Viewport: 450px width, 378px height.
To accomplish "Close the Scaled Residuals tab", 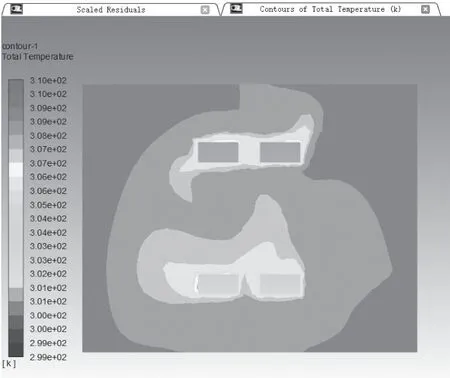I will (205, 10).
